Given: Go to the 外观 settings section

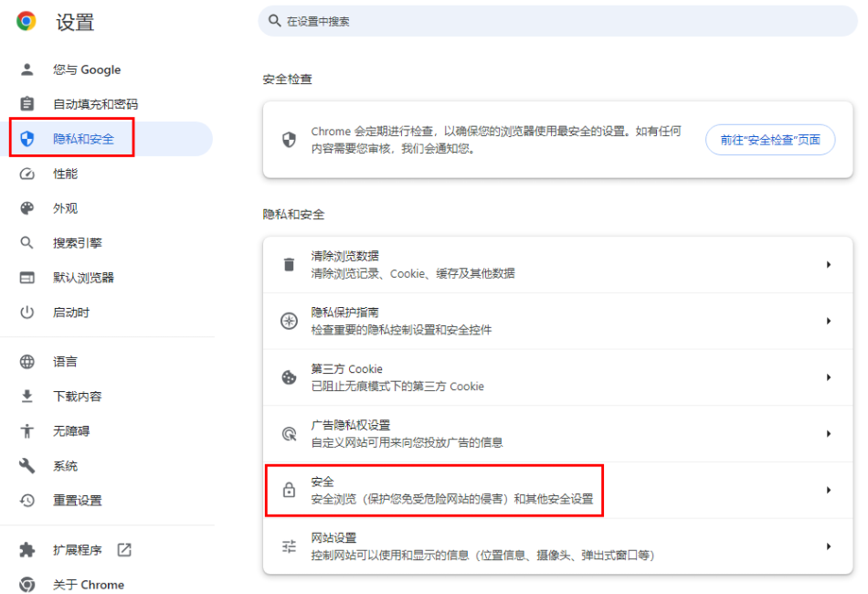Looking at the screenshot, I should point(106,208).
